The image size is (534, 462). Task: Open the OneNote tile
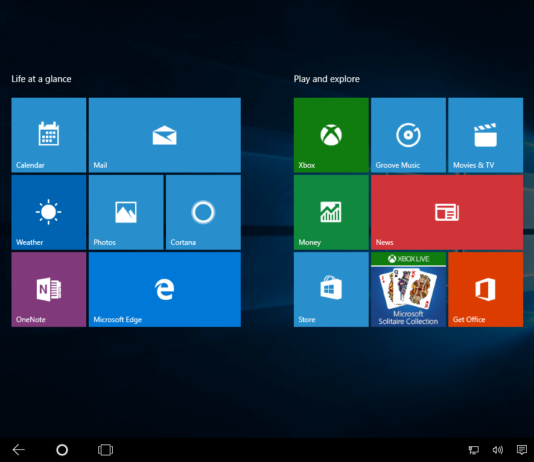click(49, 289)
